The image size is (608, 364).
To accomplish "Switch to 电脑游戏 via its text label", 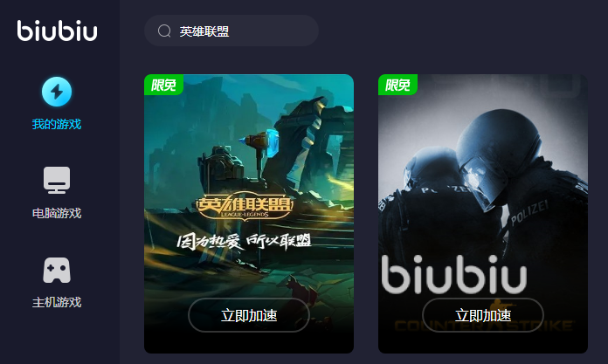I will click(57, 213).
